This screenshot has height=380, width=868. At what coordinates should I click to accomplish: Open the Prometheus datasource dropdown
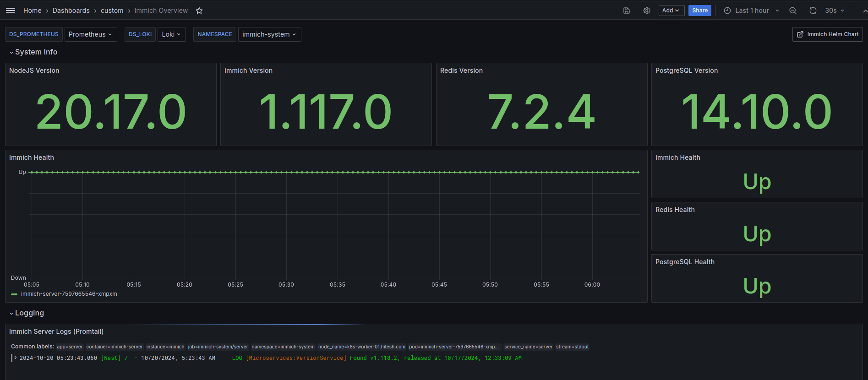click(x=91, y=34)
